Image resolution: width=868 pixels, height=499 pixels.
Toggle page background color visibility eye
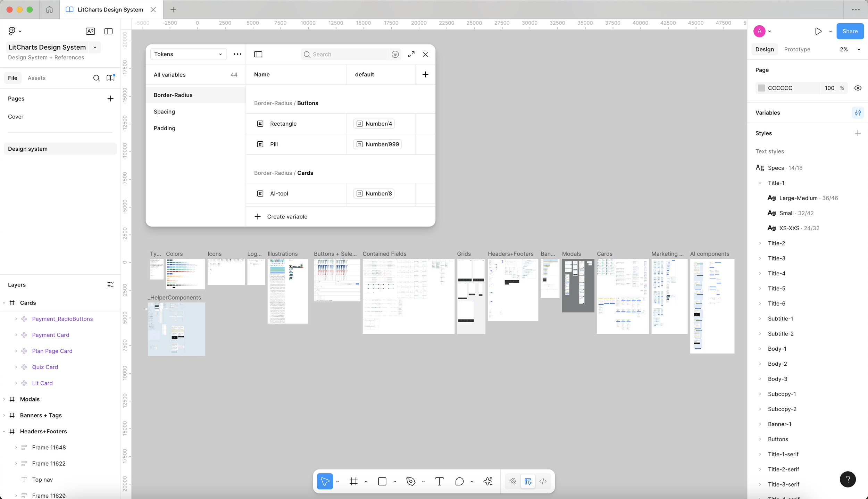(858, 88)
